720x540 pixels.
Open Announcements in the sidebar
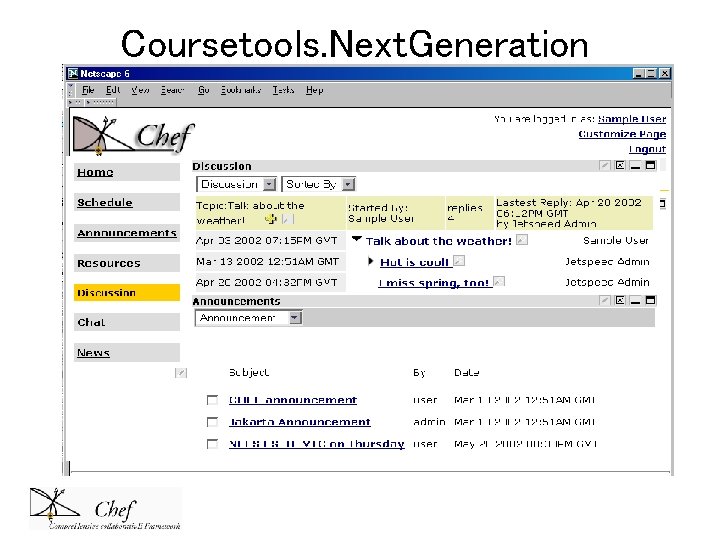pyautogui.click(x=127, y=233)
